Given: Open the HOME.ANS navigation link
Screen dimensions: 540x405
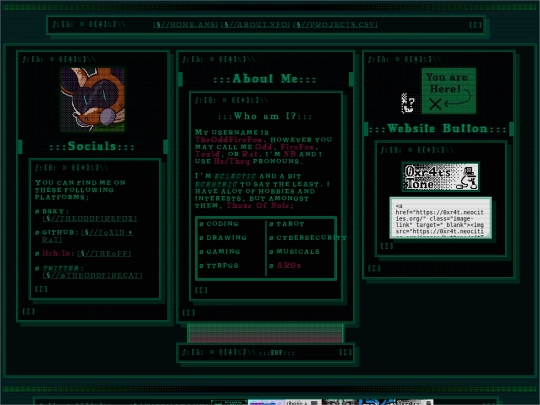Looking at the screenshot, I should click(x=185, y=24).
